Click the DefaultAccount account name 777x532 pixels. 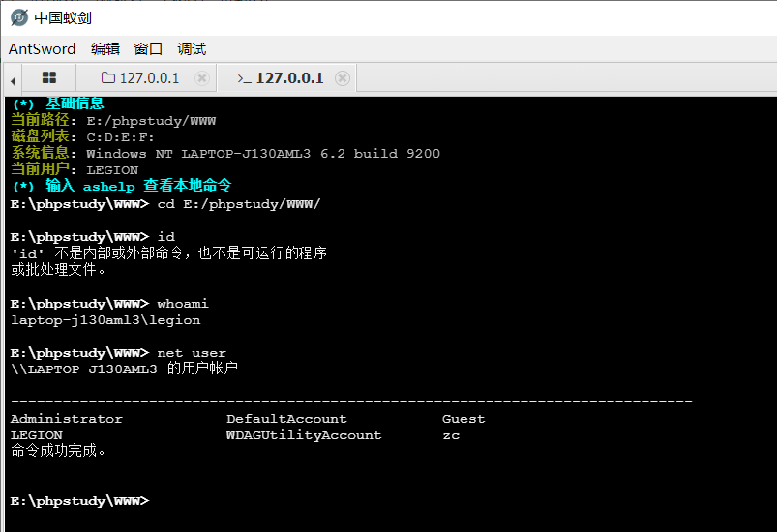[x=286, y=419]
